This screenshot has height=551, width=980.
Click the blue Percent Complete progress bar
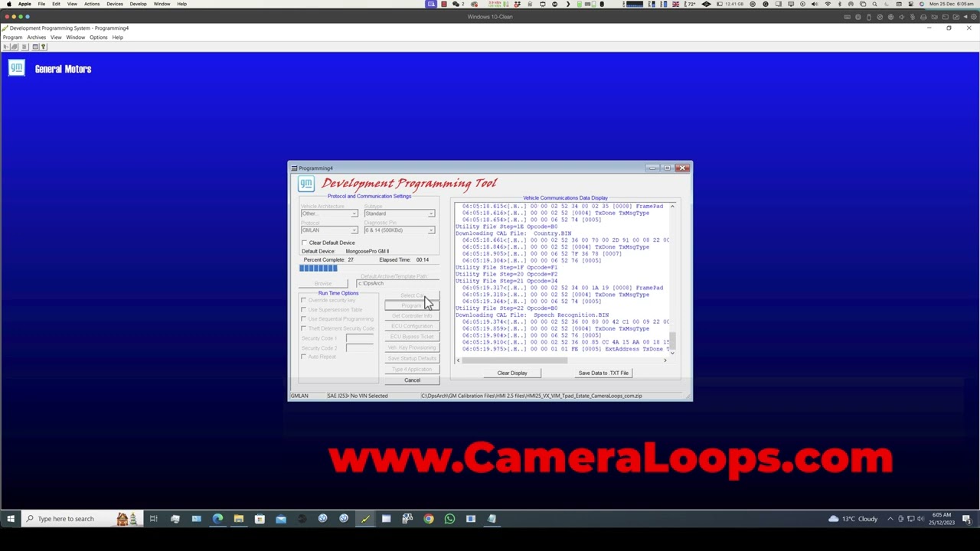318,268
